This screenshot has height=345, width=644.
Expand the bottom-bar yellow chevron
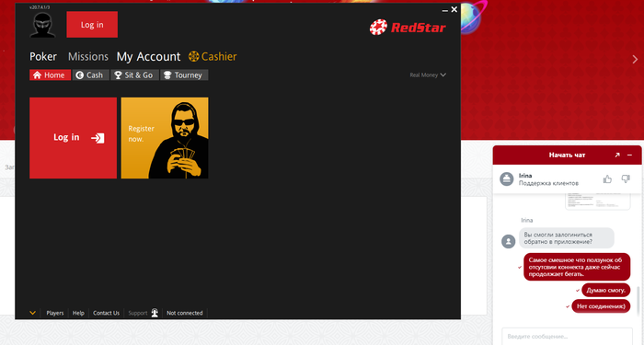32,313
